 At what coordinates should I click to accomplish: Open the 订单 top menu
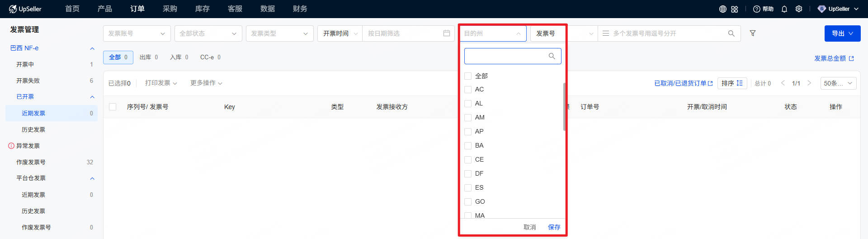pyautogui.click(x=137, y=9)
